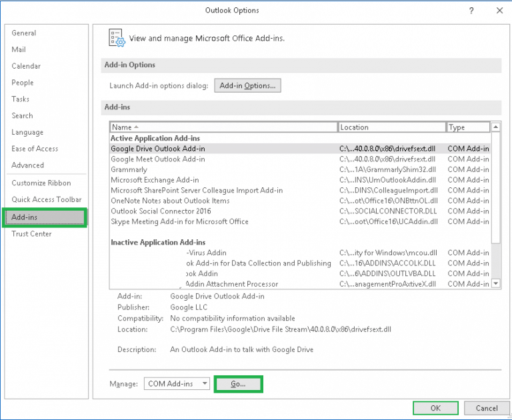The image size is (512, 420).
Task: Click the add-ins list scroll down arrow
Action: pos(496,283)
